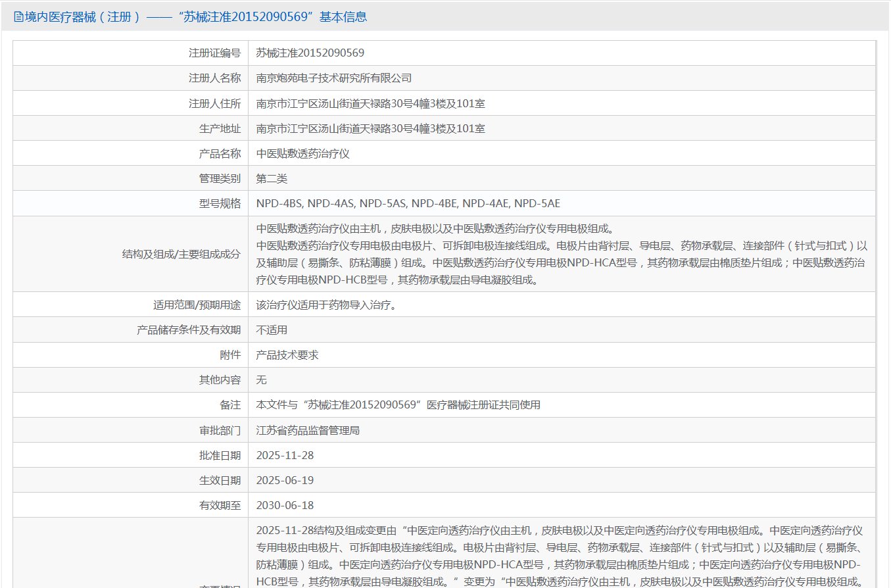Click the 附件 label
The width and height of the screenshot is (891, 588).
click(x=230, y=355)
